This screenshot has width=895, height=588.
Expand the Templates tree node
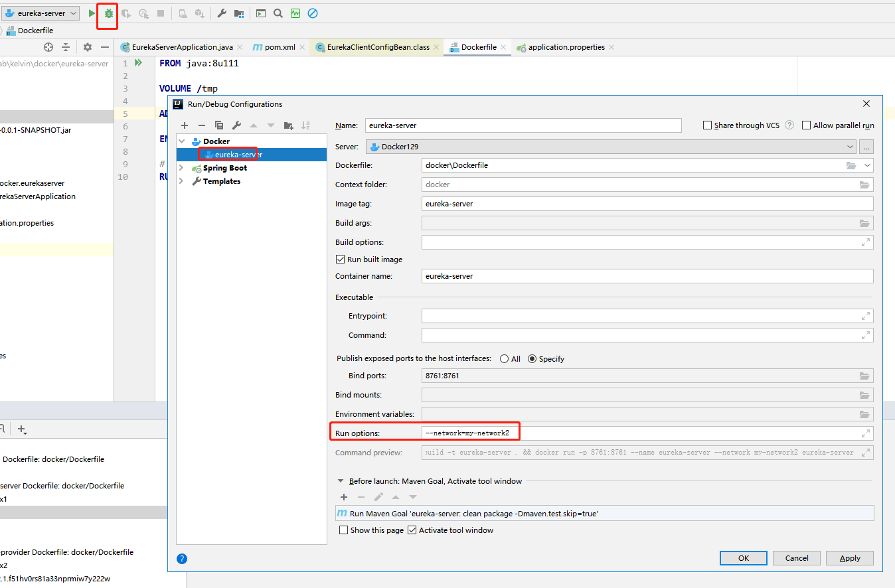182,181
